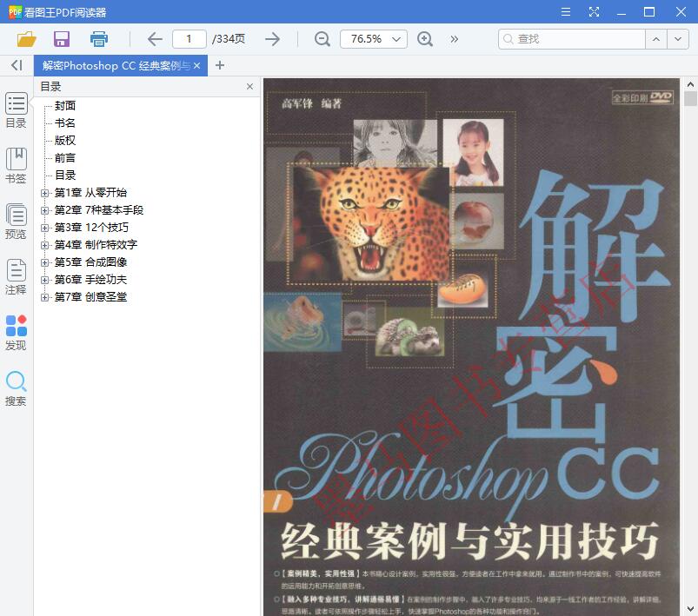
Task: Click the scrollbar down arrow
Action: point(690,608)
